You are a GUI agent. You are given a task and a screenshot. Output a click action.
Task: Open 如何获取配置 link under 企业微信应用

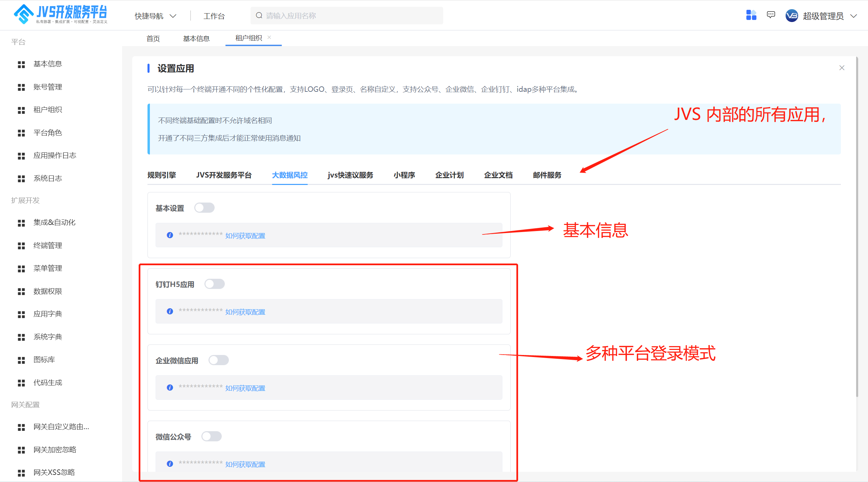(245, 388)
